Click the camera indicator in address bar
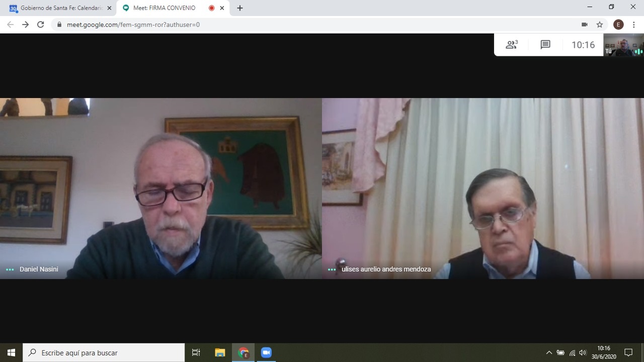Screen dimensions: 644x362 (x=584, y=25)
